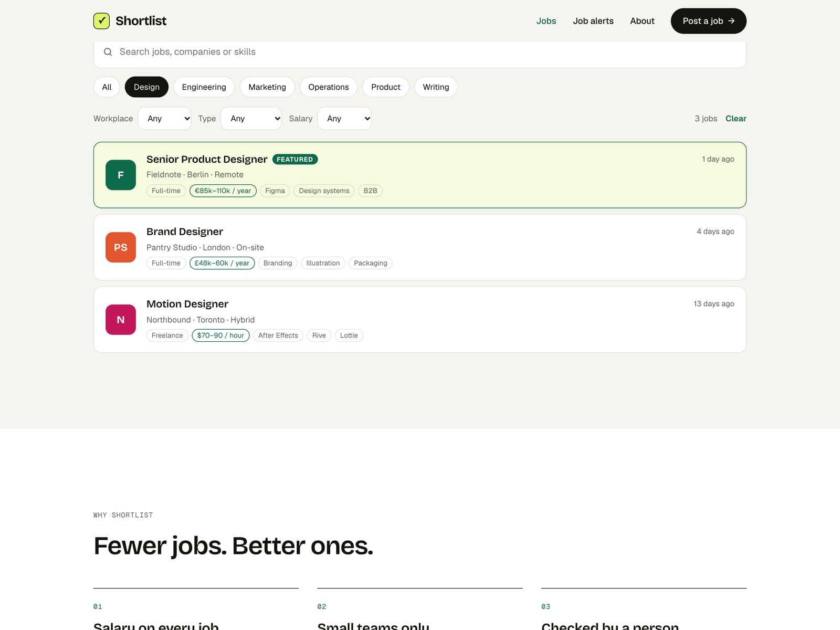Open the Salary dropdown

click(344, 119)
